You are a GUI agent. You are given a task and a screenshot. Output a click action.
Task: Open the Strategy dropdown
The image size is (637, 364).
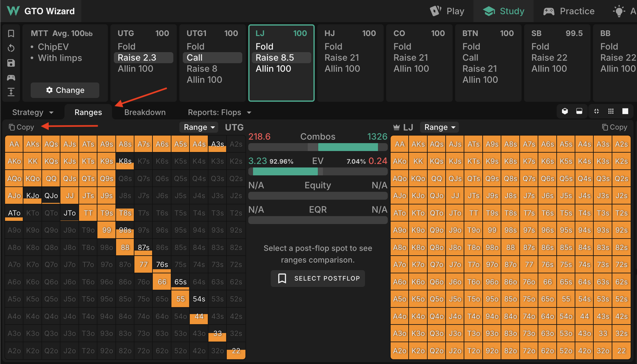click(33, 112)
